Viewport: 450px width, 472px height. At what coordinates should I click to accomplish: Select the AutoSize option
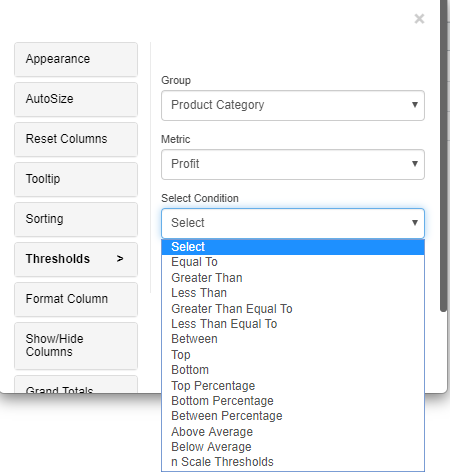76,99
